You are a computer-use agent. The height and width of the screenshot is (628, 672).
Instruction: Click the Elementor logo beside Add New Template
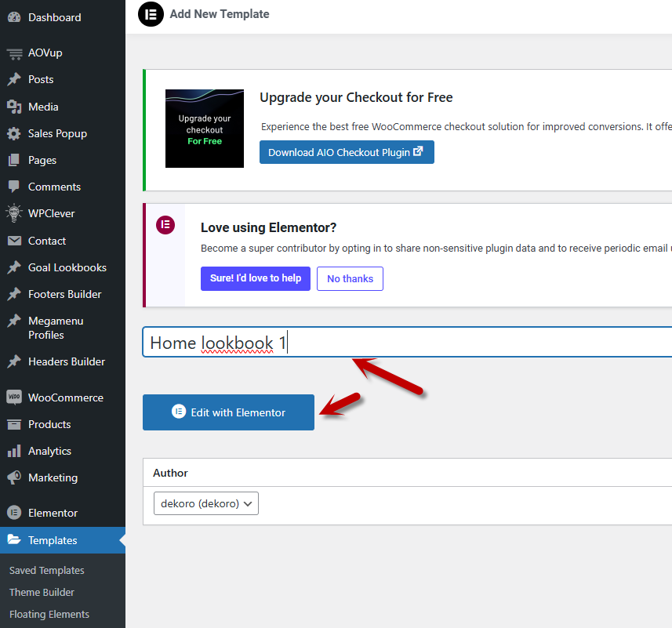151,14
